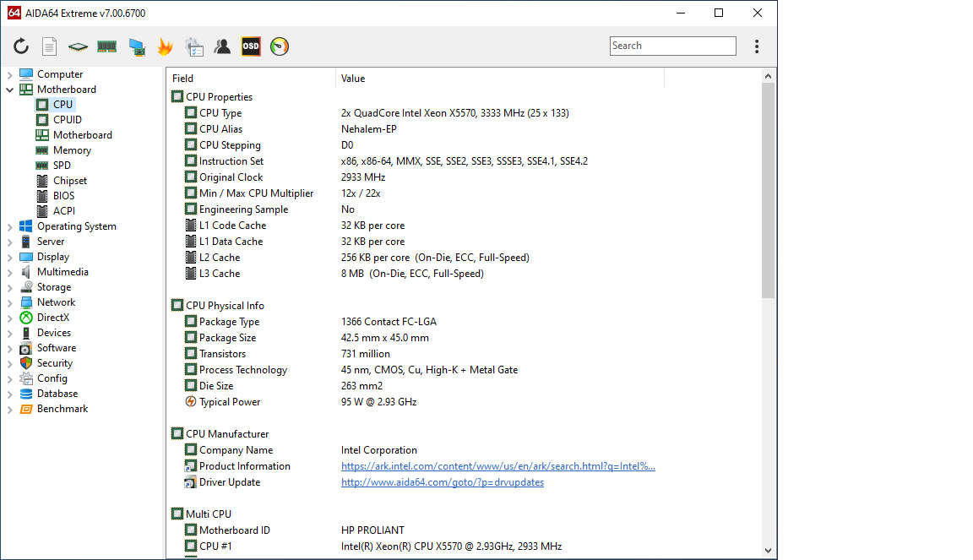973x560 pixels.
Task: Click the GPGPU video card toolbar icon
Action: tap(136, 46)
